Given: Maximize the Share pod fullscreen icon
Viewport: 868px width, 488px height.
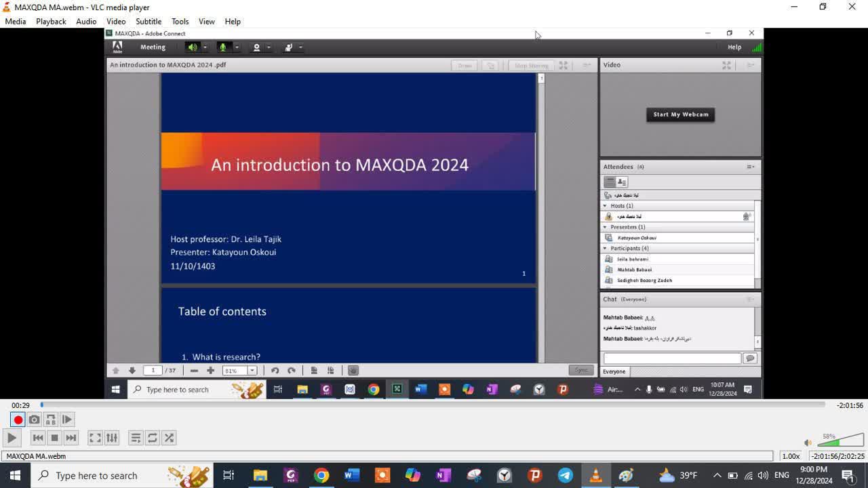Looking at the screenshot, I should pyautogui.click(x=563, y=65).
